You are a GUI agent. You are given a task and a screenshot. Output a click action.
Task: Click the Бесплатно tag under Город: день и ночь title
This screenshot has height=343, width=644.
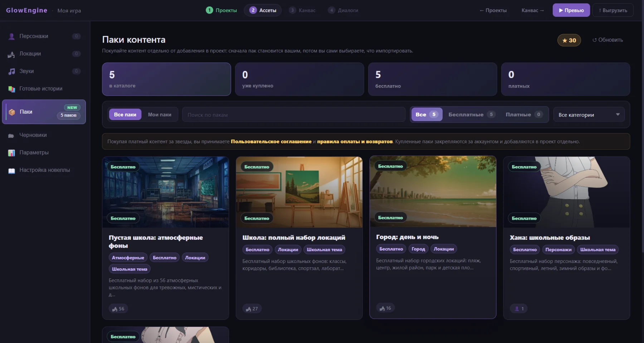coord(391,249)
